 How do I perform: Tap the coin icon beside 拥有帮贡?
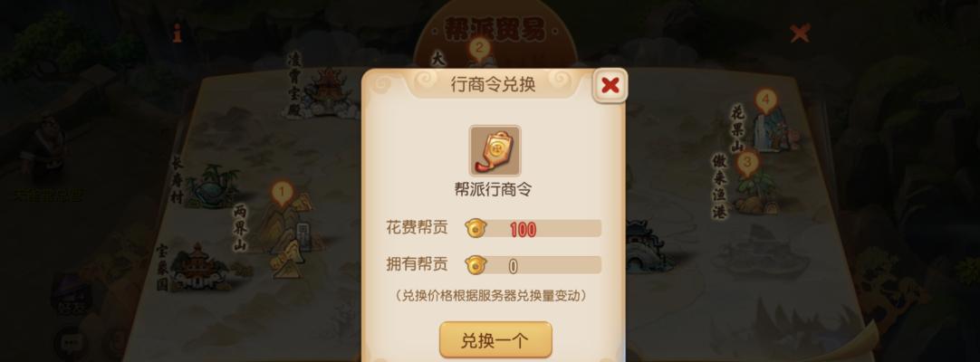pos(474,265)
